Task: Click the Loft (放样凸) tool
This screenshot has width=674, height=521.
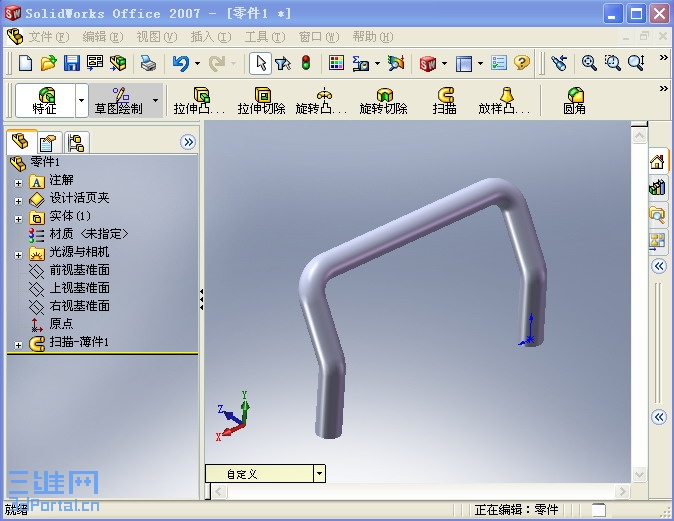Action: [x=505, y=101]
